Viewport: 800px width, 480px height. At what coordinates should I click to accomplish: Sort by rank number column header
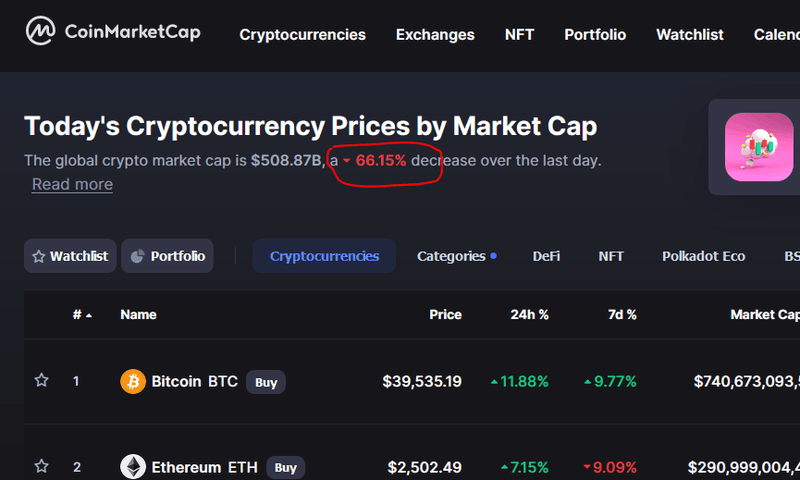click(81, 314)
